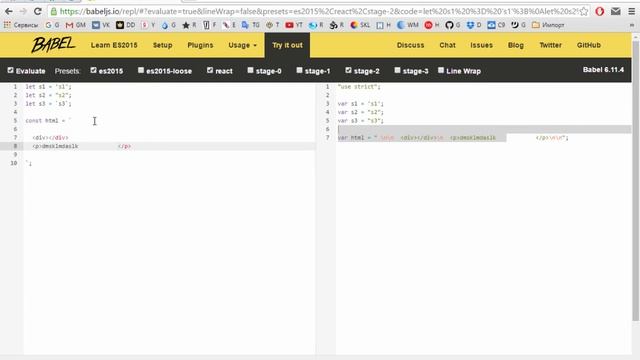The height and width of the screenshot is (360, 640).
Task: Open the 'WM' bookmark
Action: point(408,25)
